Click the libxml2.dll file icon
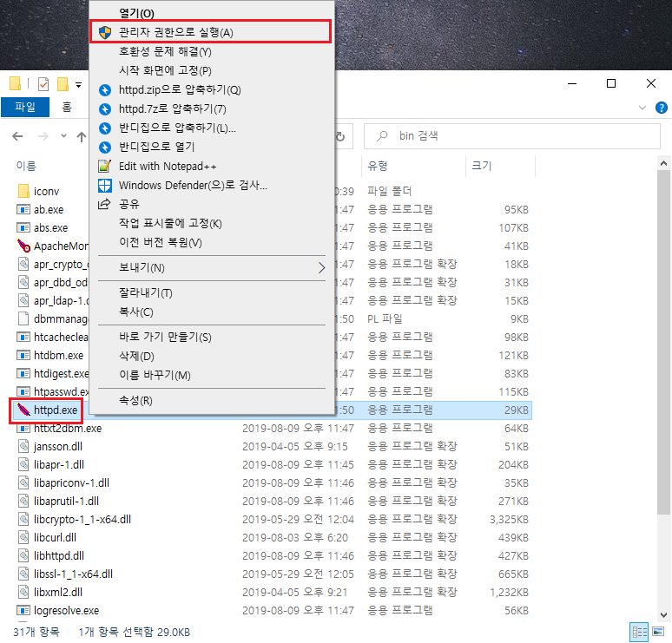Screen dimensions: 672x643 click(x=23, y=593)
